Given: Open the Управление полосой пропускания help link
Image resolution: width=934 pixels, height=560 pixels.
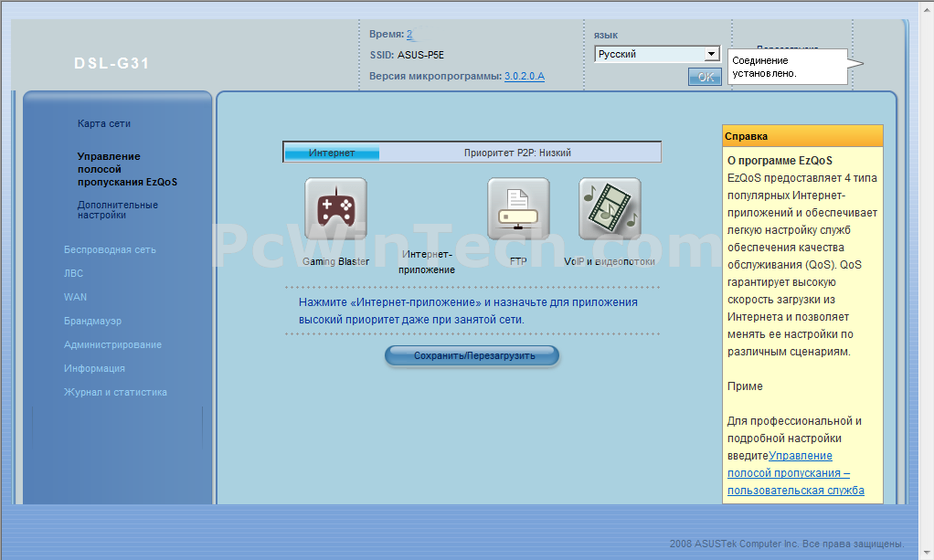Looking at the screenshot, I should point(796,473).
